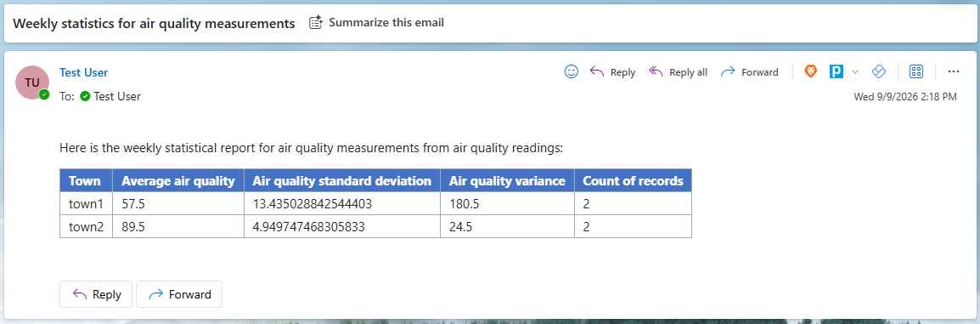Click the Average air quality header
The width and height of the screenshot is (980, 324).
pyautogui.click(x=178, y=180)
